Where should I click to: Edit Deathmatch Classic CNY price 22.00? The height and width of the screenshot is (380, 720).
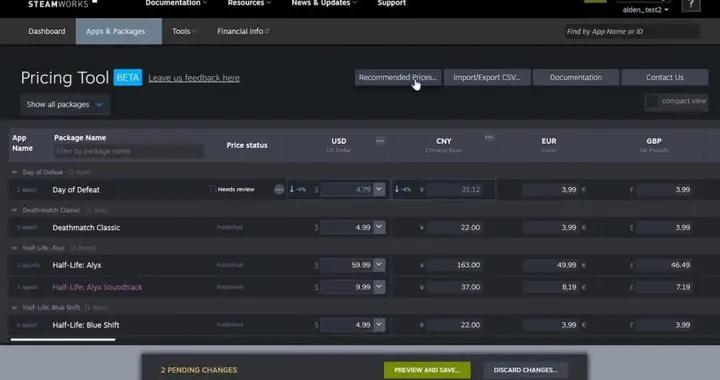(455, 227)
